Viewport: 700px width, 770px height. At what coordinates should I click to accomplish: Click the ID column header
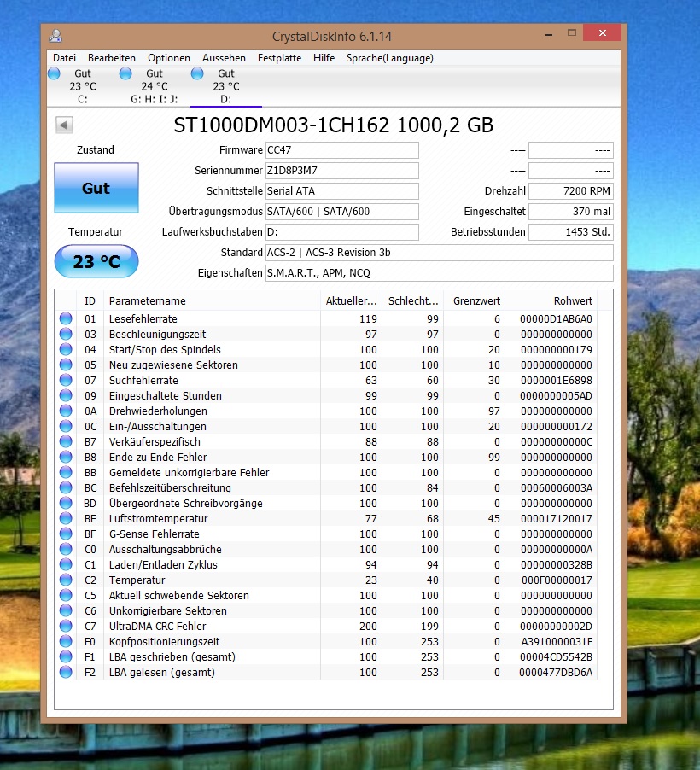[90, 300]
